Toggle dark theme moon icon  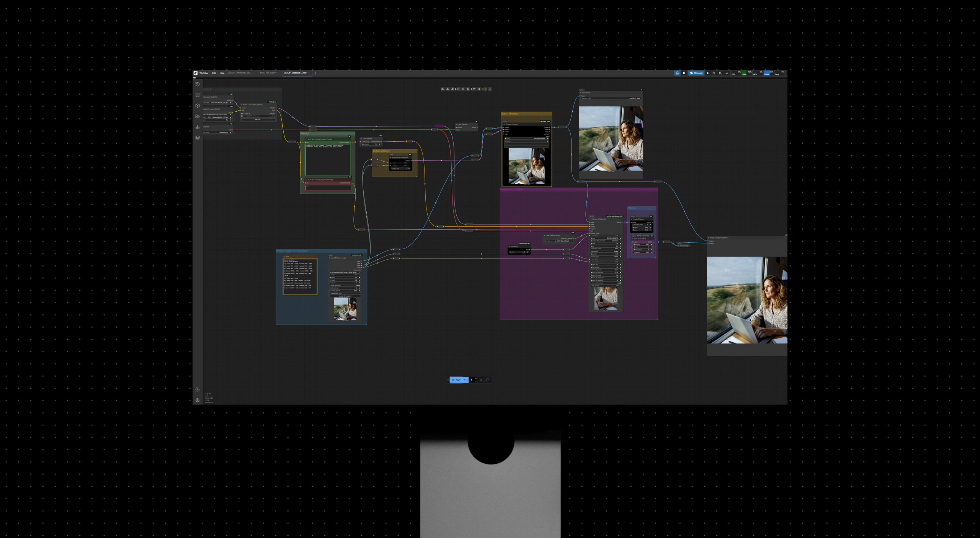click(x=198, y=389)
